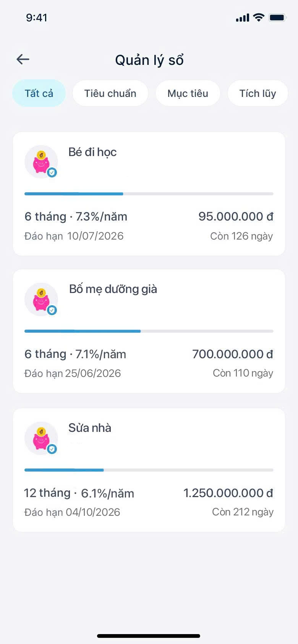Open the Sửa nhà savings book title

(x=90, y=428)
